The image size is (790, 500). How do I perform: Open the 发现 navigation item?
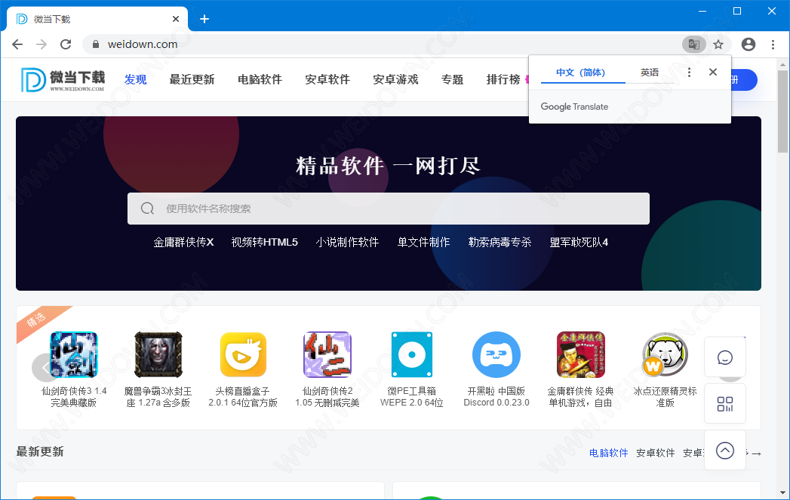136,80
